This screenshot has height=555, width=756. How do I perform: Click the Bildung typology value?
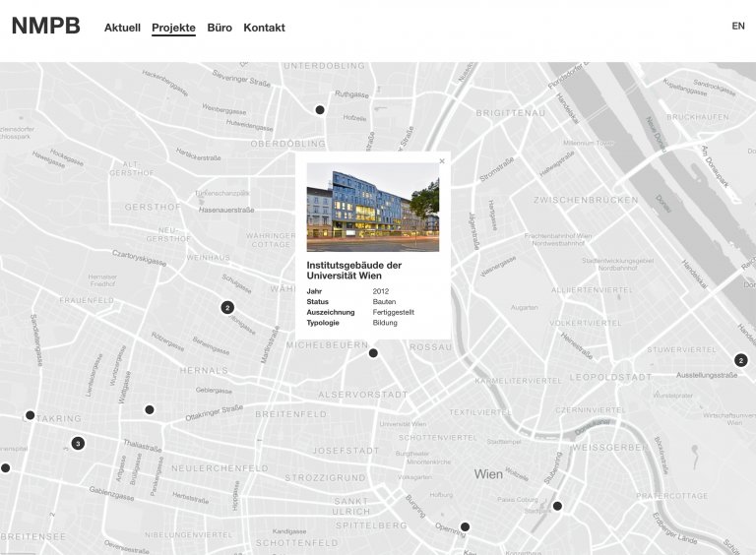click(385, 323)
